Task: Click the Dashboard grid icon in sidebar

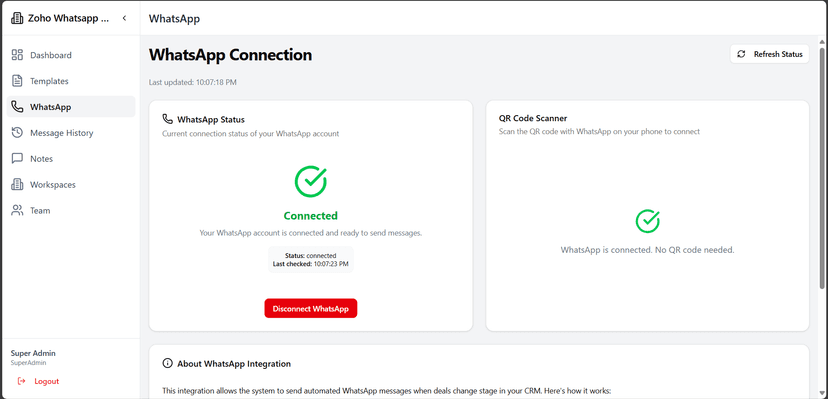Action: (x=17, y=55)
